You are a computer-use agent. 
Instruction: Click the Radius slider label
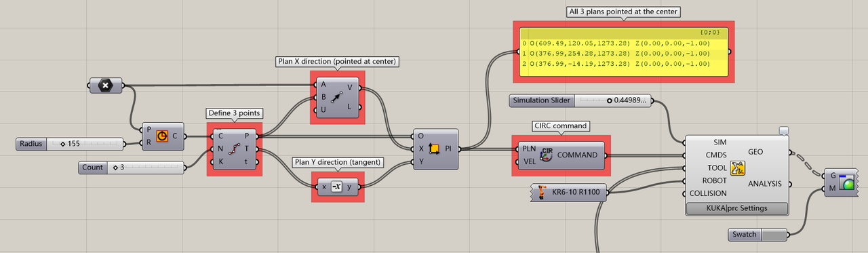click(31, 144)
